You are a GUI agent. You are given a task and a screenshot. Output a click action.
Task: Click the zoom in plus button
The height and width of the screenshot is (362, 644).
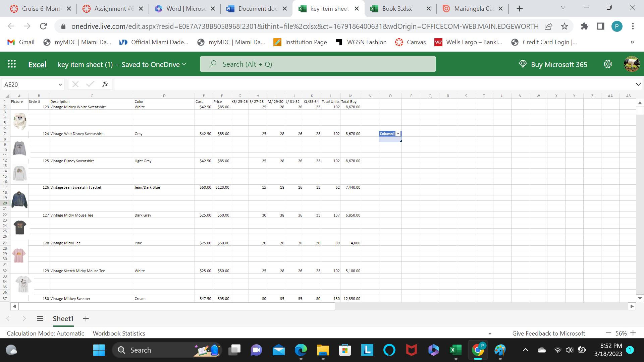(x=633, y=333)
